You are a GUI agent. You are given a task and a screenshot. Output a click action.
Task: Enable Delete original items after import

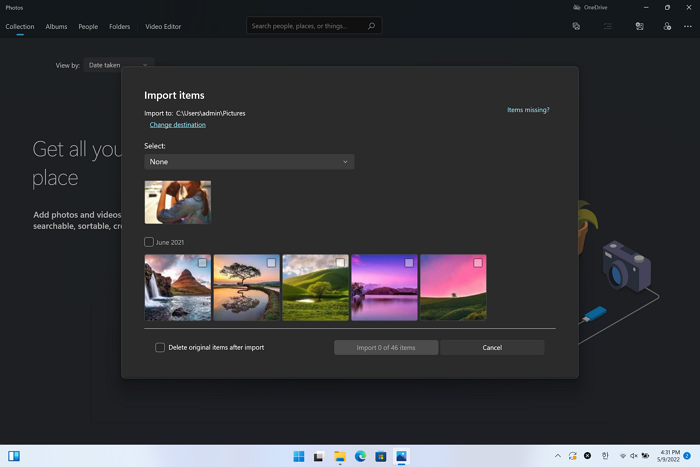coord(160,347)
